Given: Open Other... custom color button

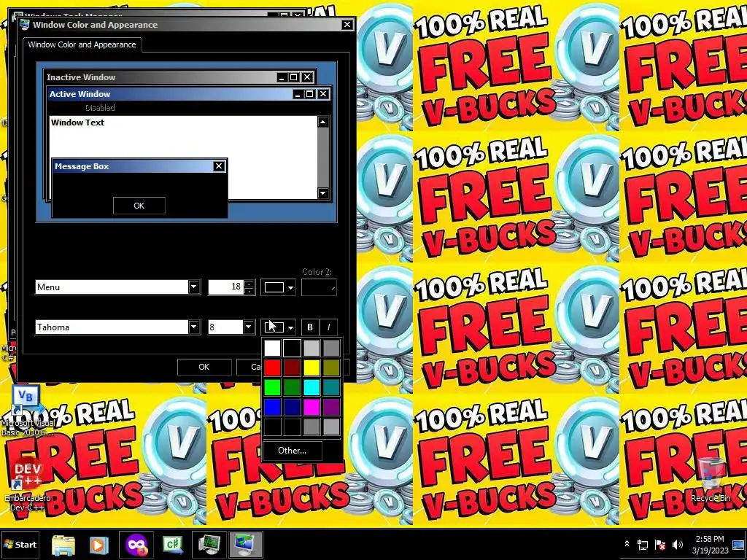Looking at the screenshot, I should [x=292, y=451].
